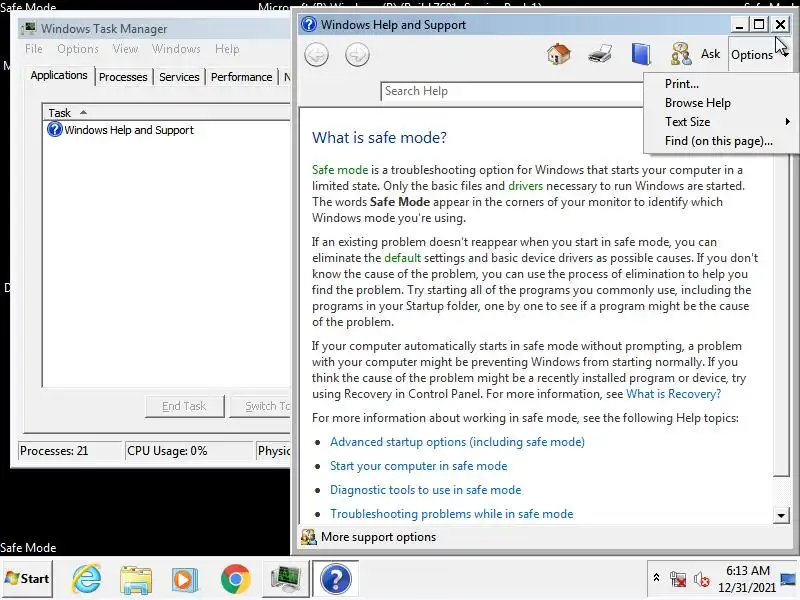Open the Safe mode glossary link
The width and height of the screenshot is (800, 600).
pyautogui.click(x=340, y=170)
